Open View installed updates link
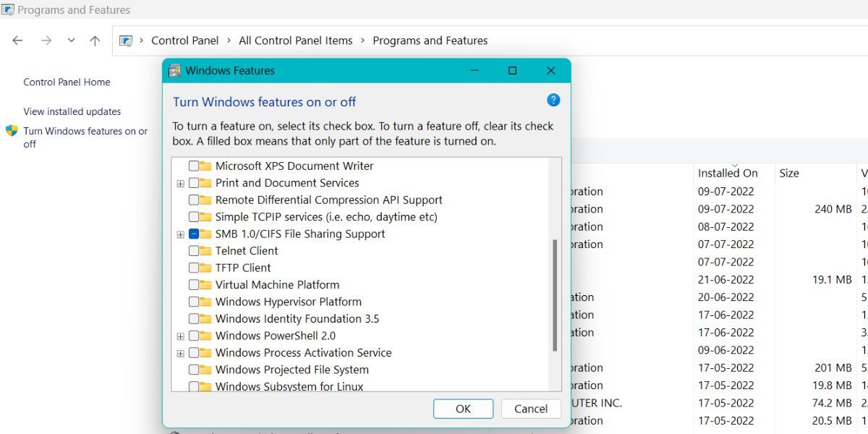The height and width of the screenshot is (434, 868). [72, 111]
